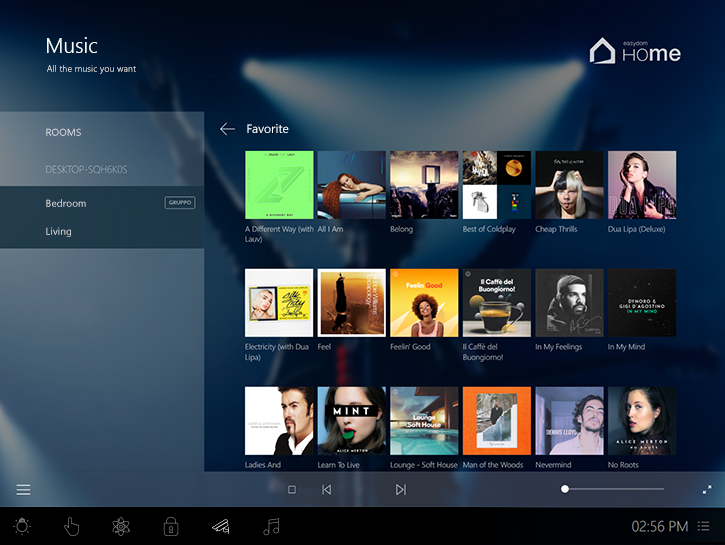Click the Music page title
Screen dimensions: 725x545
pyautogui.click(x=72, y=46)
